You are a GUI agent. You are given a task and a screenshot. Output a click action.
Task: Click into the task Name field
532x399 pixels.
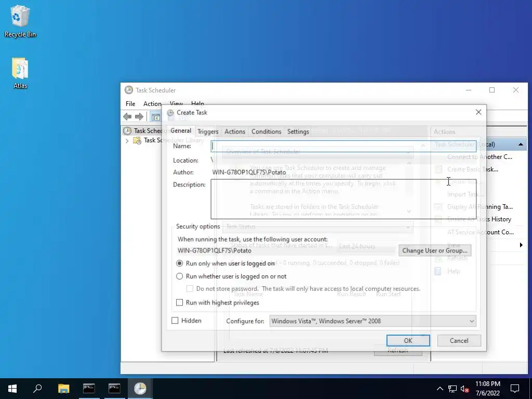[343, 146]
